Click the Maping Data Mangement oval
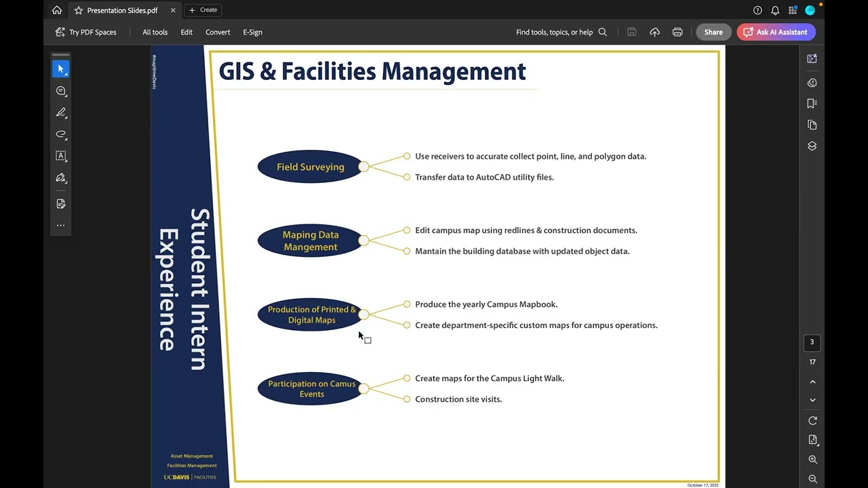Screen dimensions: 868x488 [x=310, y=241]
